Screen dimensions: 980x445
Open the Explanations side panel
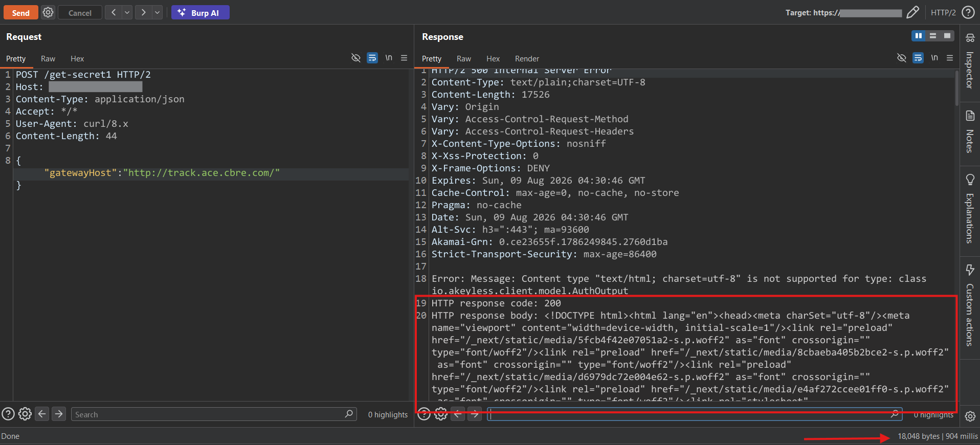tap(970, 209)
